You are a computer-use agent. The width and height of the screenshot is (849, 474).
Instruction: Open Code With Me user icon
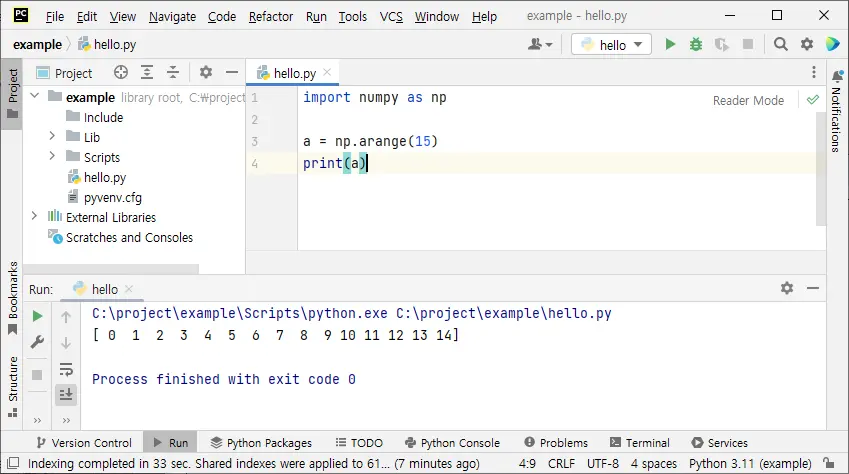(539, 44)
